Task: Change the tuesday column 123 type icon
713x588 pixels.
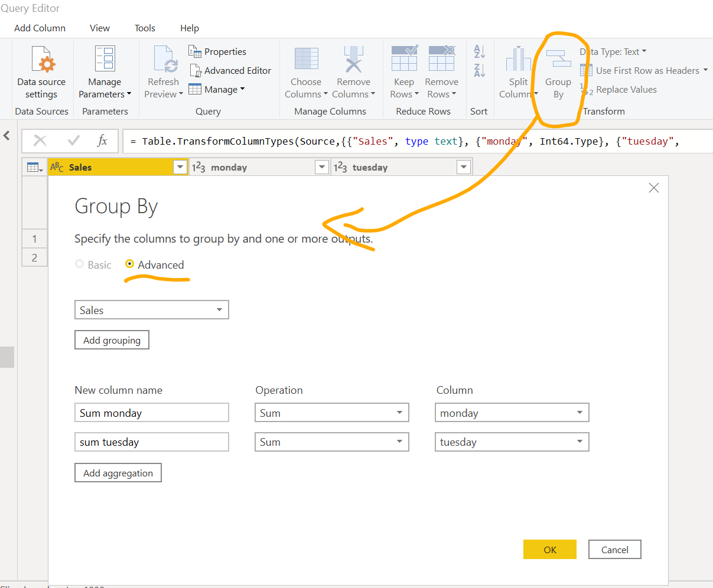Action: (340, 167)
